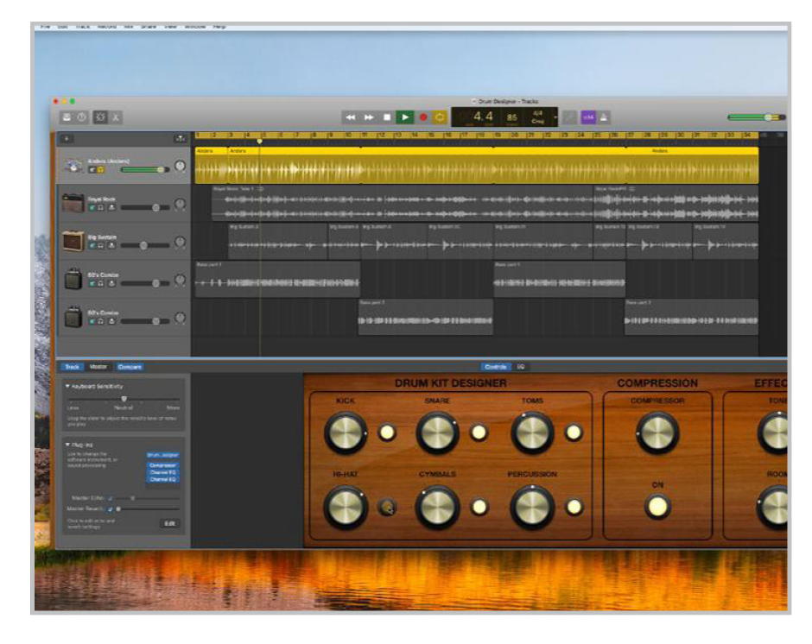This screenshot has width=812, height=644.
Task: Switch to the Master tab
Action: click(98, 367)
